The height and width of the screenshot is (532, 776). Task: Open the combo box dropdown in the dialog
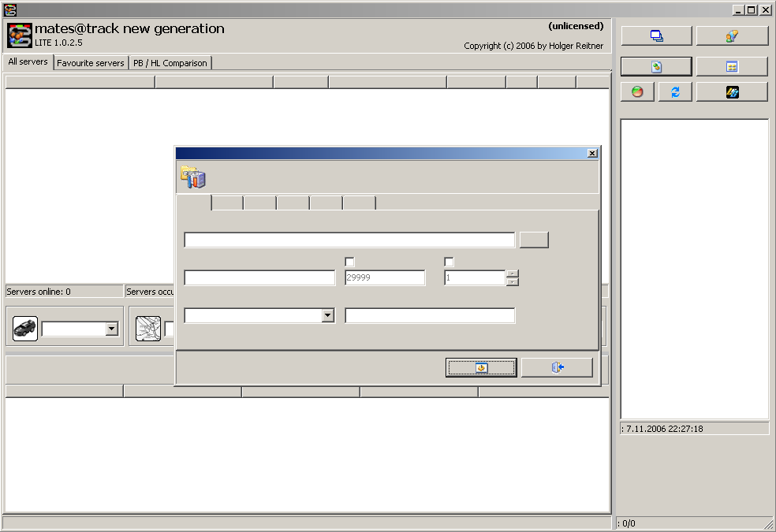327,315
